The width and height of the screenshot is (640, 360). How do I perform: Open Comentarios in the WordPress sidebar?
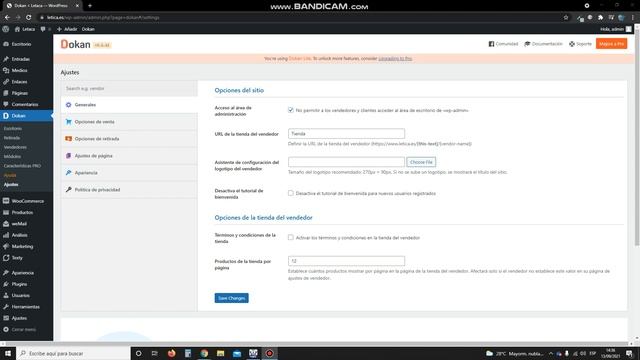pos(24,104)
